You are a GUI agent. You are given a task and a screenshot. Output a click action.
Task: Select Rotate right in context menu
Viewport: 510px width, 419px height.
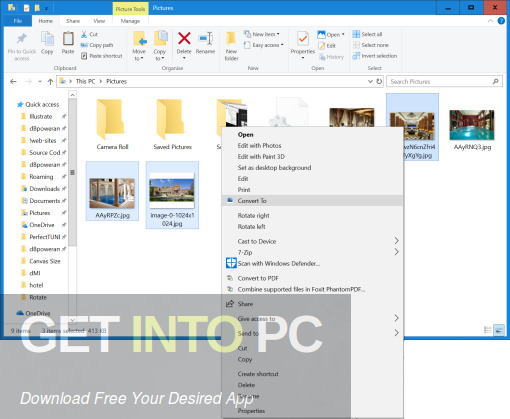(312, 216)
